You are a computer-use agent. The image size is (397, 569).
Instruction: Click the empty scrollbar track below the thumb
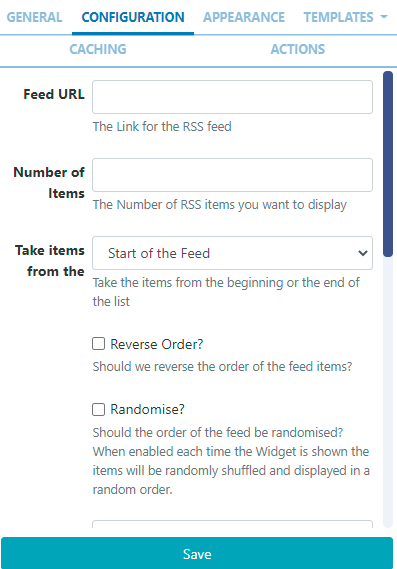388,392
